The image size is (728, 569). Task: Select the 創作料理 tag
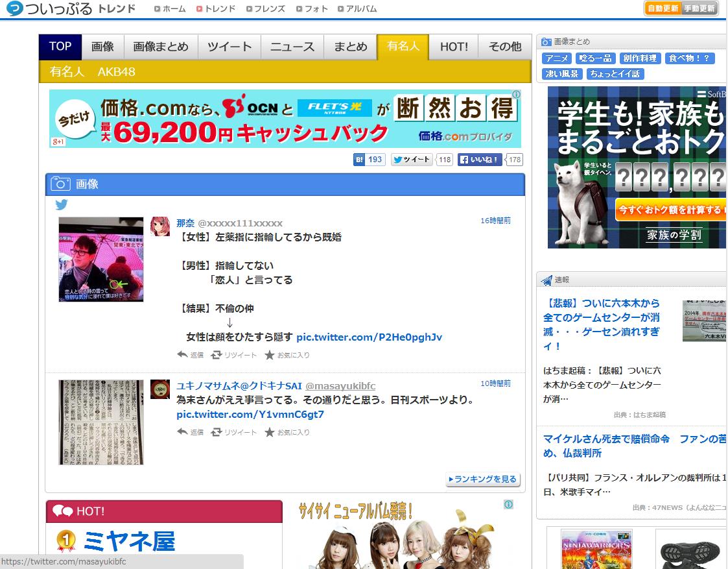(640, 58)
